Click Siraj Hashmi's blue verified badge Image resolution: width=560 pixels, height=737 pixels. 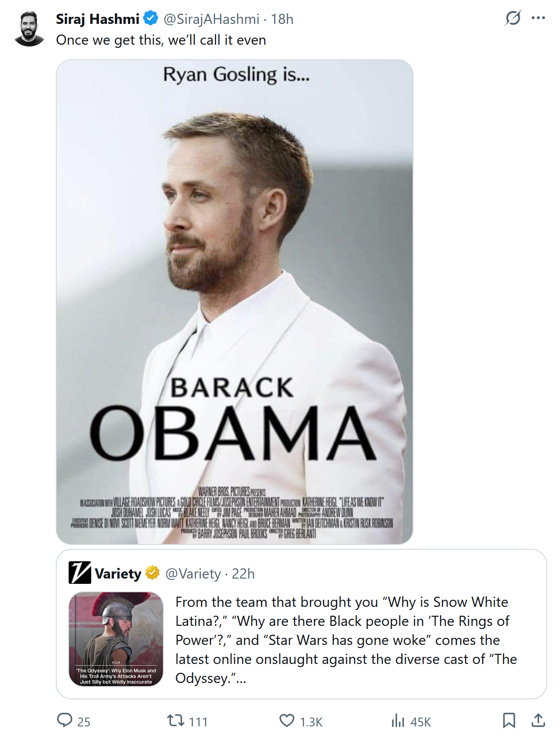pyautogui.click(x=151, y=19)
